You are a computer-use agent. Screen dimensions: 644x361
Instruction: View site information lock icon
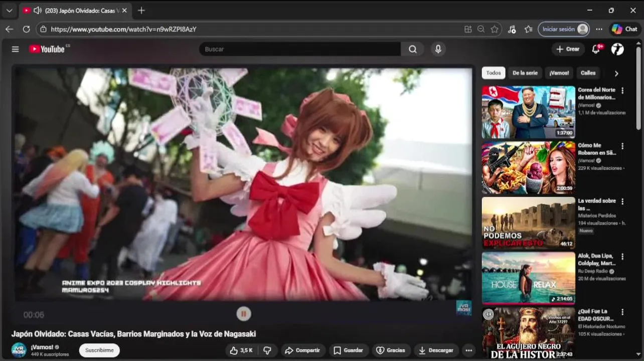(44, 29)
